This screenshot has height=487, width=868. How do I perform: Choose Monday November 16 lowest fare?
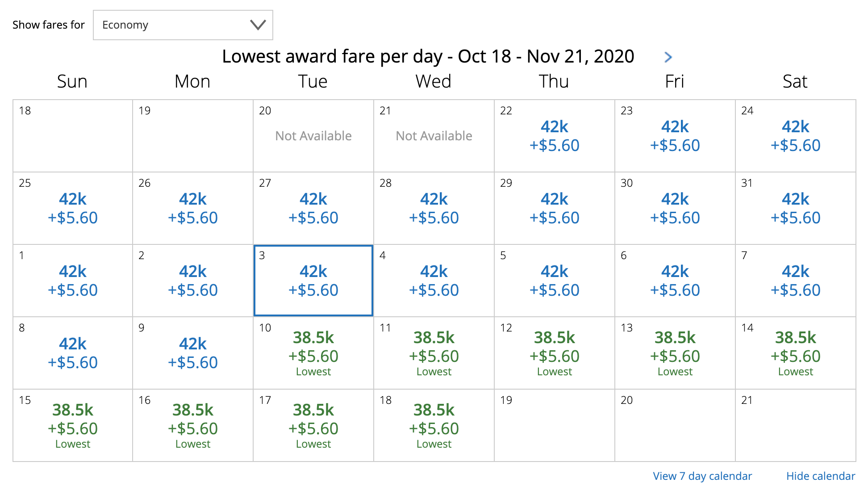[192, 425]
